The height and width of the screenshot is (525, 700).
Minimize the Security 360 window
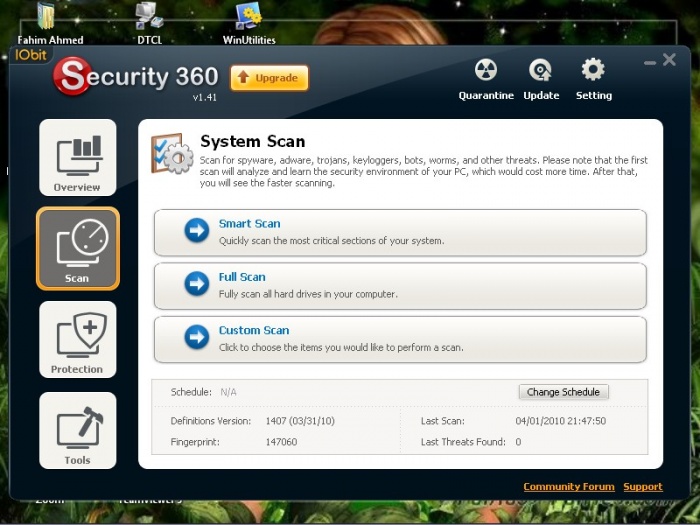(650, 62)
